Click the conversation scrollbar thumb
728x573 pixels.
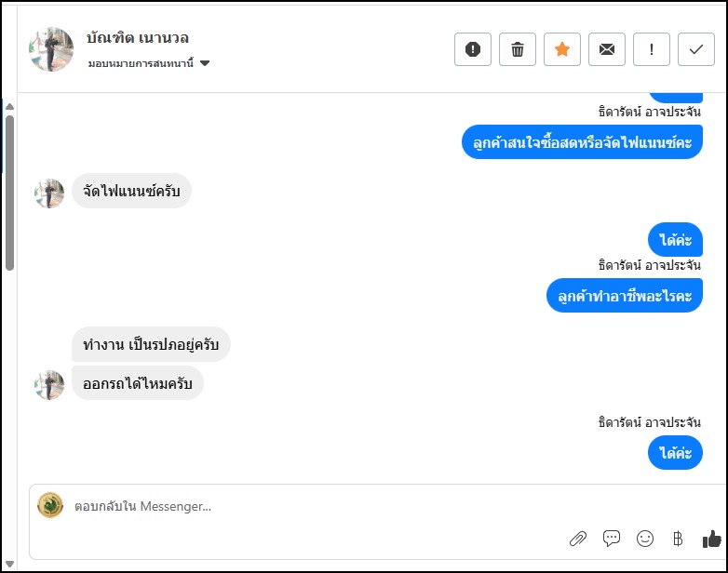(x=9, y=191)
